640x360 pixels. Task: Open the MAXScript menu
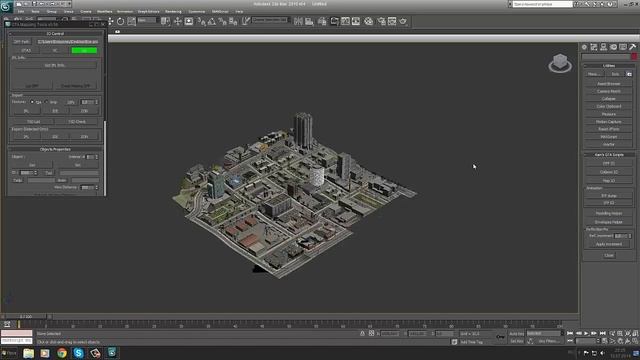click(x=220, y=11)
